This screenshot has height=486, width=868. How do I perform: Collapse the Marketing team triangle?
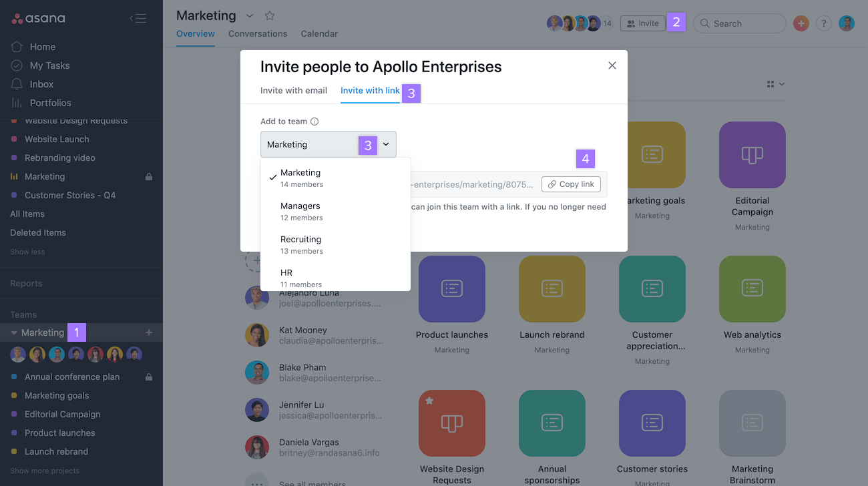[x=14, y=332]
